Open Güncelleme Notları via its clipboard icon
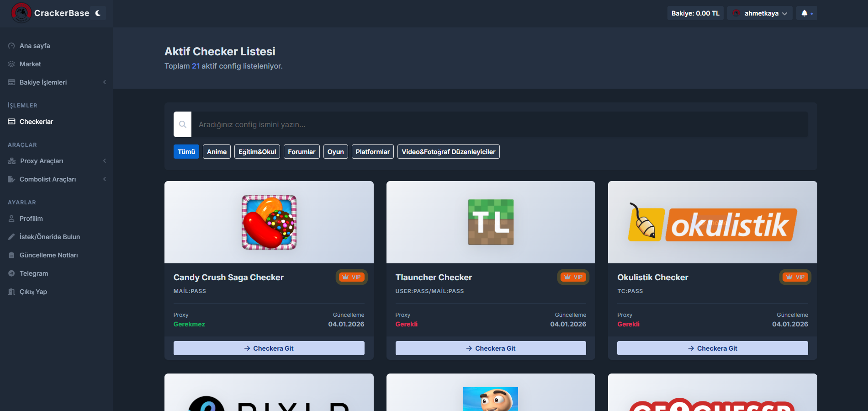Image resolution: width=868 pixels, height=411 pixels. (11, 255)
